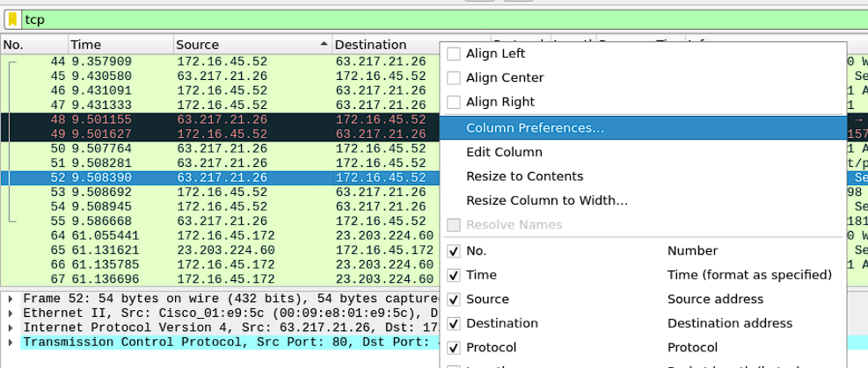Expand the Frame 52 details tree

(x=11, y=299)
